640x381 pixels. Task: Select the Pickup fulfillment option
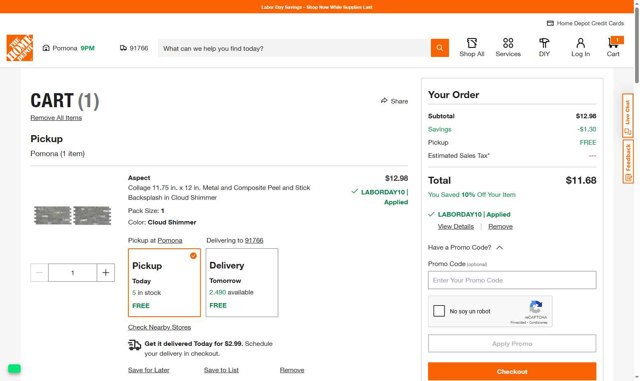click(164, 283)
